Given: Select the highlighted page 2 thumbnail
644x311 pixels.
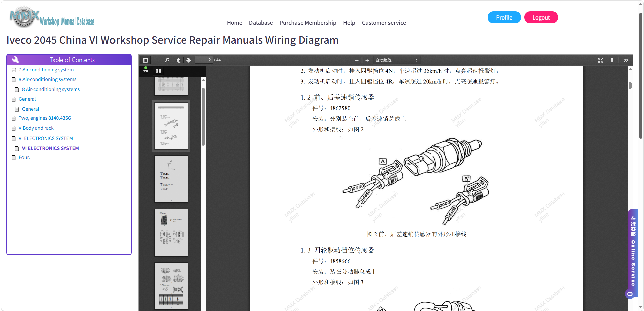Looking at the screenshot, I should [x=171, y=126].
